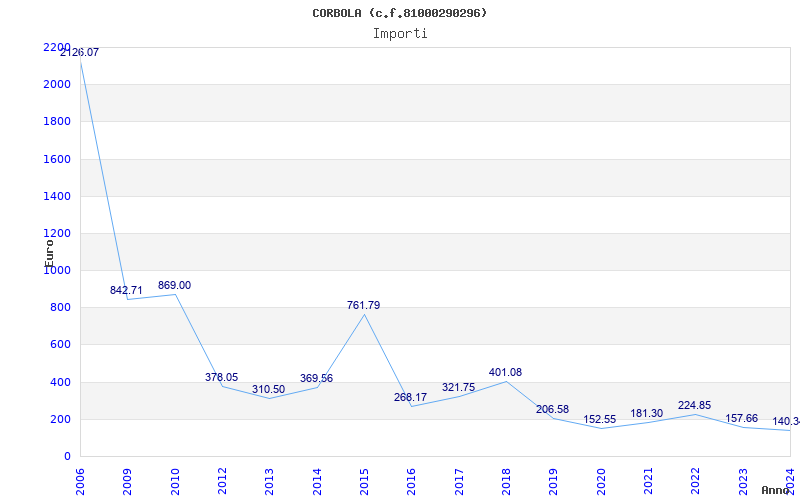Click the Euro vertical axis title

click(x=49, y=253)
